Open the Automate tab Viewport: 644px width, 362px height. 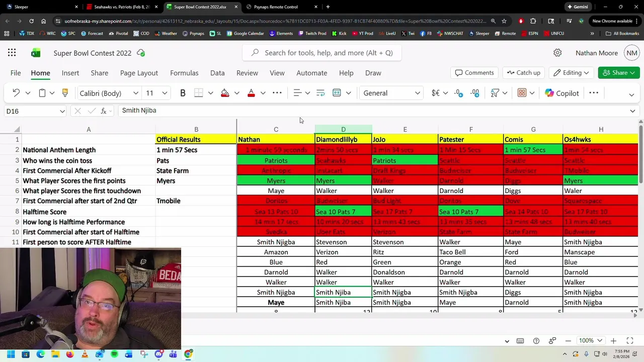[x=311, y=73]
